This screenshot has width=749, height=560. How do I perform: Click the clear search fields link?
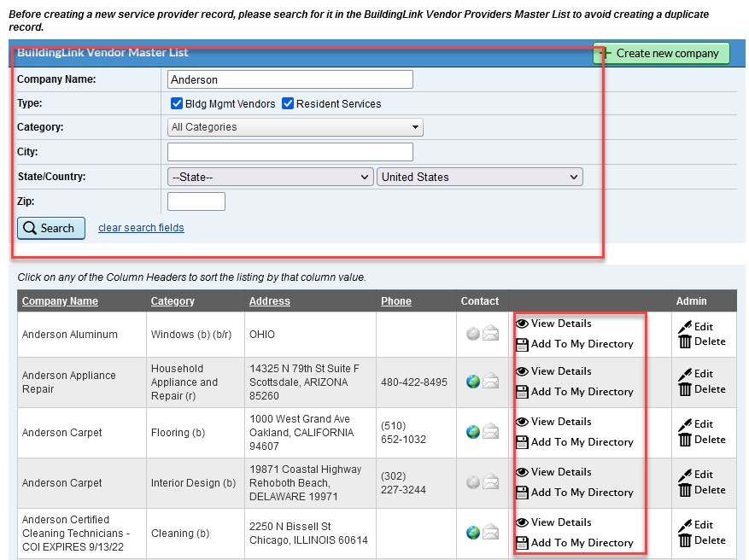click(141, 228)
